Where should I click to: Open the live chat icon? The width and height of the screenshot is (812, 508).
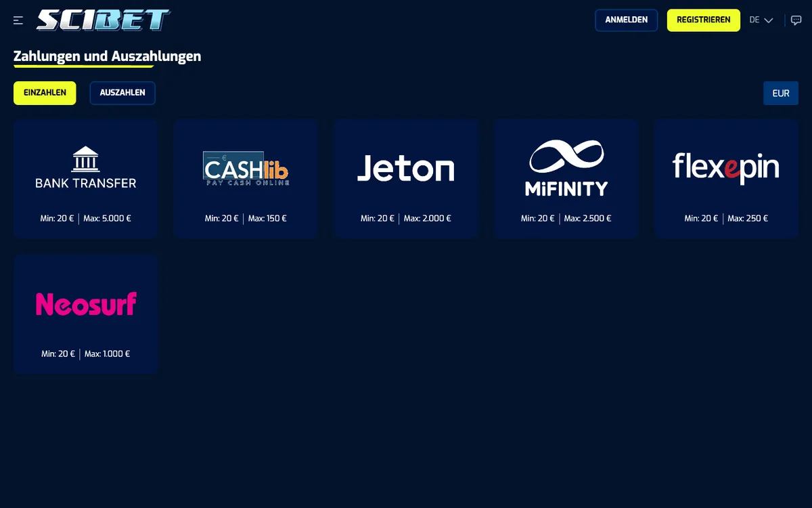796,20
